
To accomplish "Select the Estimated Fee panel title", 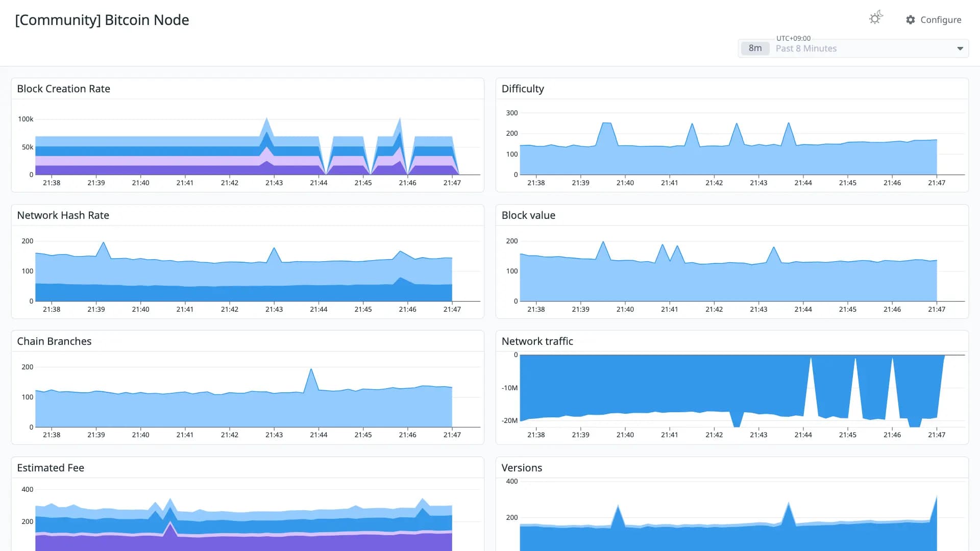I will pyautogui.click(x=51, y=468).
